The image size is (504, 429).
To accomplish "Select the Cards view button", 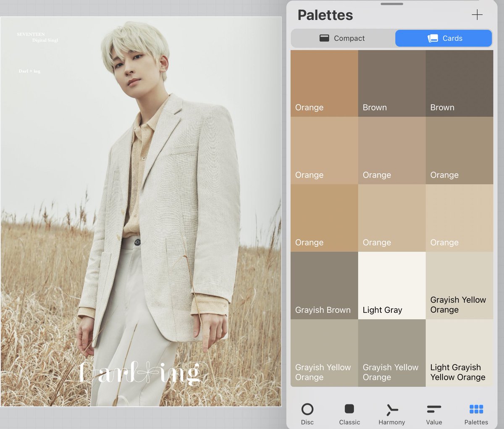I will coord(444,38).
